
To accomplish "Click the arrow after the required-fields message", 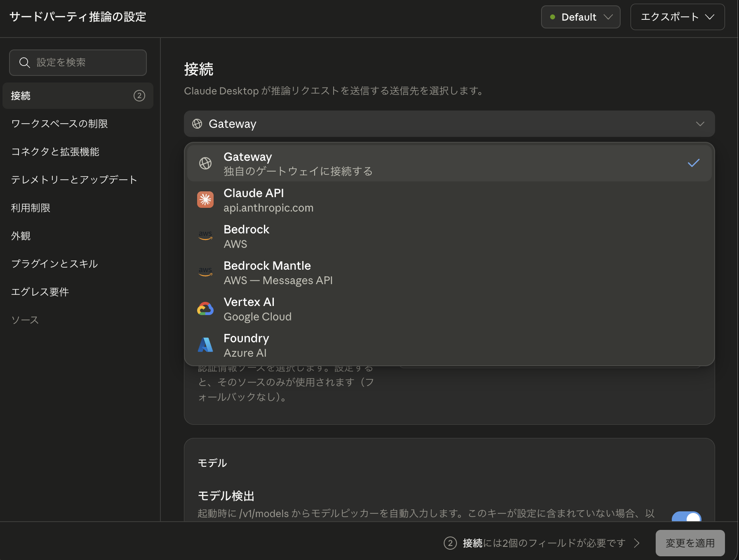I will pyautogui.click(x=637, y=543).
